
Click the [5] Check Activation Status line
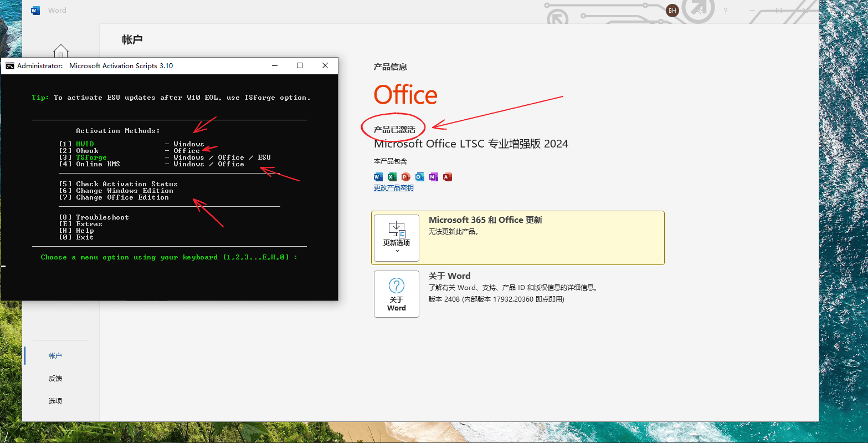click(119, 184)
